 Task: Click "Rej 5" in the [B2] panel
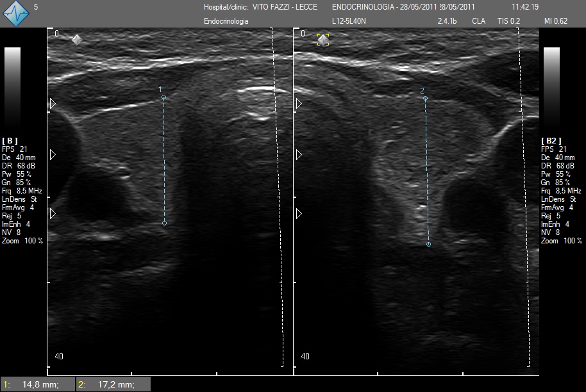551,216
